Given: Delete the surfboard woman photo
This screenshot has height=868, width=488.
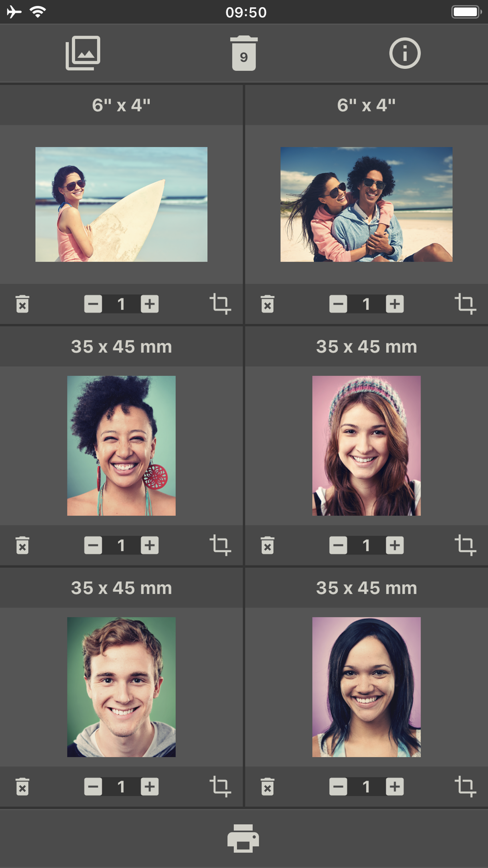Looking at the screenshot, I should click(22, 304).
